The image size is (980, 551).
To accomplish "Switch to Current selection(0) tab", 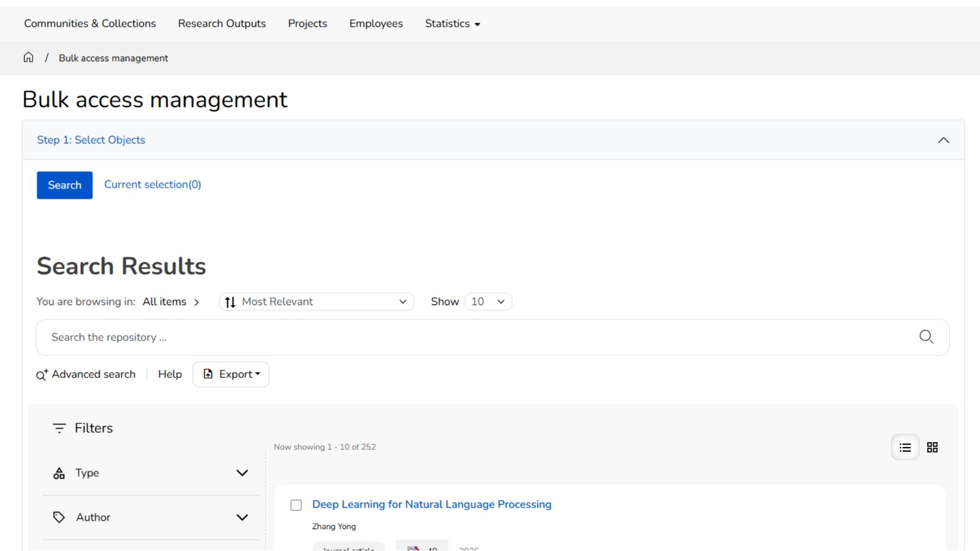I will (x=153, y=184).
